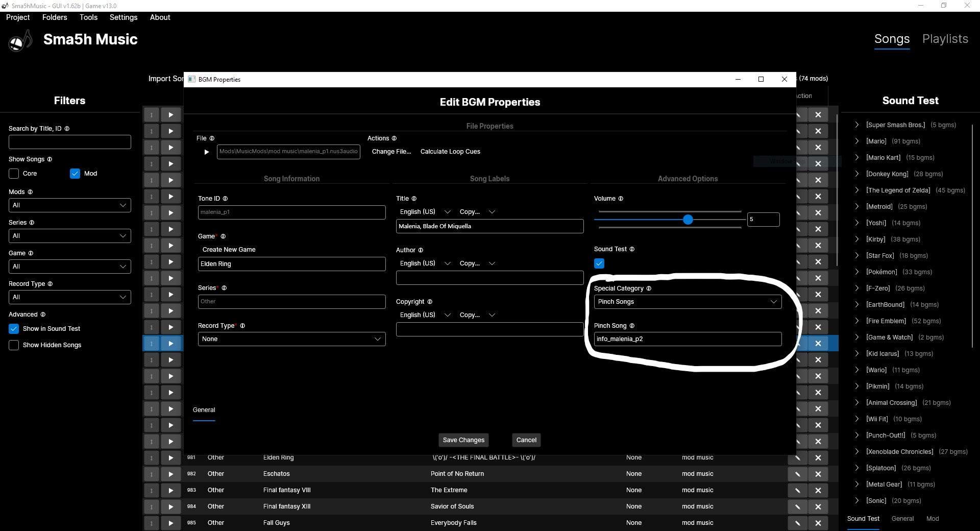Delete the Everybody Falls song entry
Image resolution: width=980 pixels, height=531 pixels.
point(818,523)
